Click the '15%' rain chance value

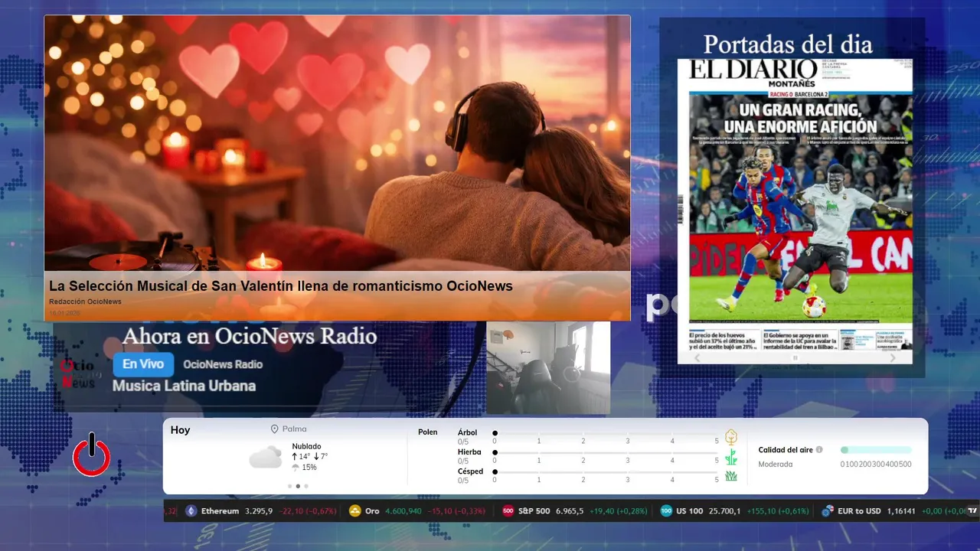pos(309,467)
